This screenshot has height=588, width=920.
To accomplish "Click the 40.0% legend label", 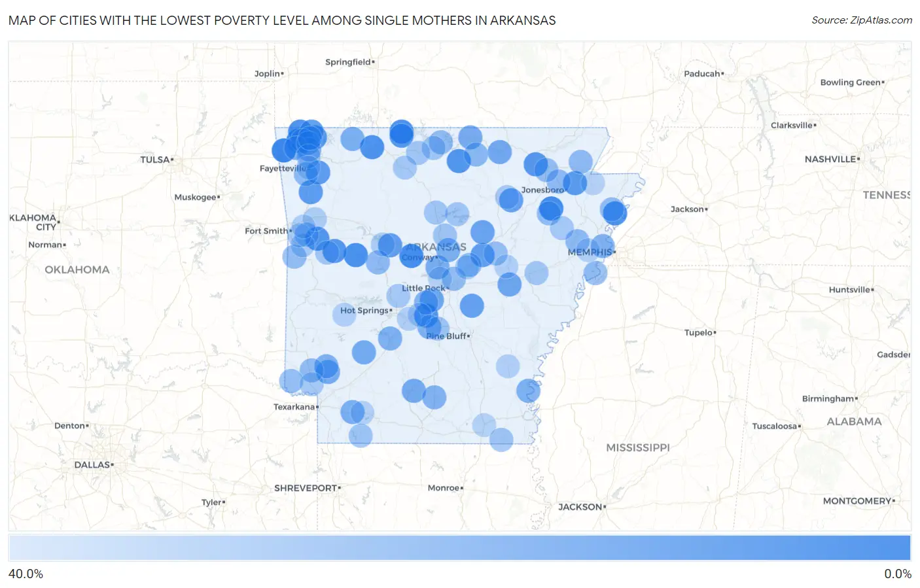I will click(26, 574).
